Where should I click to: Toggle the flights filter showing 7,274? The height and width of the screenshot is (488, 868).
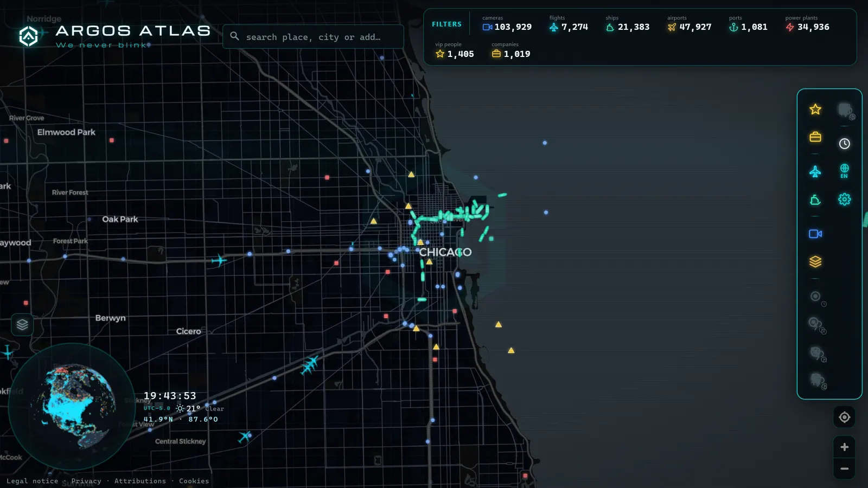coord(568,23)
